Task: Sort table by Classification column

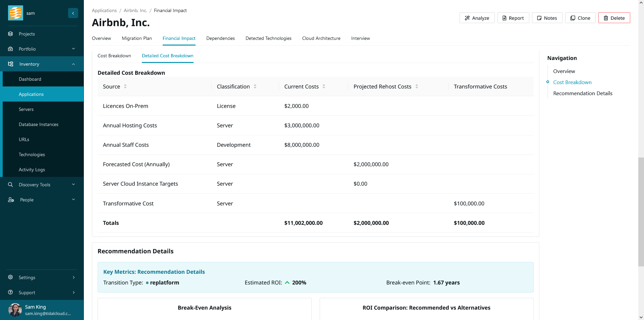Action: 255,86
